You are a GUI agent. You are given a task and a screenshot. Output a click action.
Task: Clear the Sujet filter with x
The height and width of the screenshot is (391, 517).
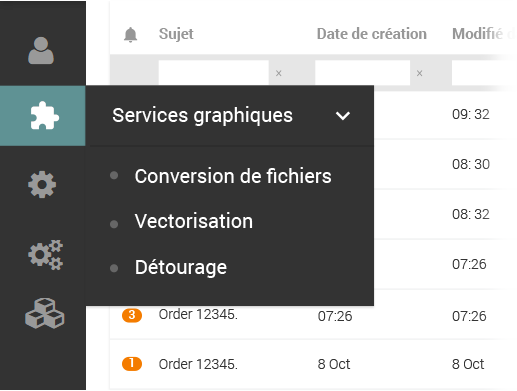click(x=279, y=73)
